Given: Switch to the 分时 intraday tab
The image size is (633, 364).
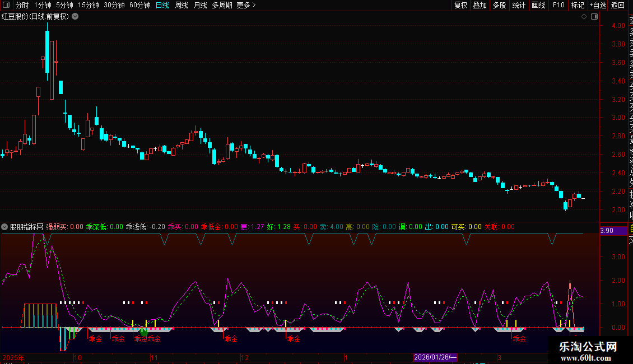Looking at the screenshot, I should 22,5.
